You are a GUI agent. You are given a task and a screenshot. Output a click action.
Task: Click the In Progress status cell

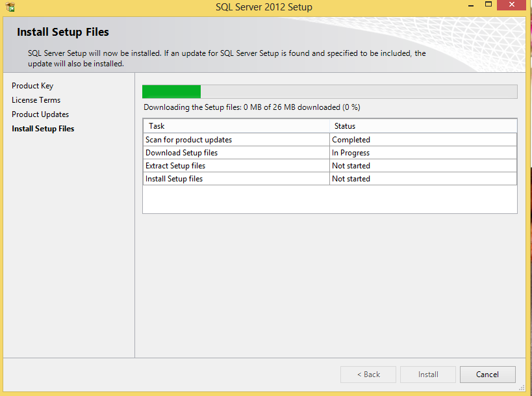pyautogui.click(x=423, y=153)
